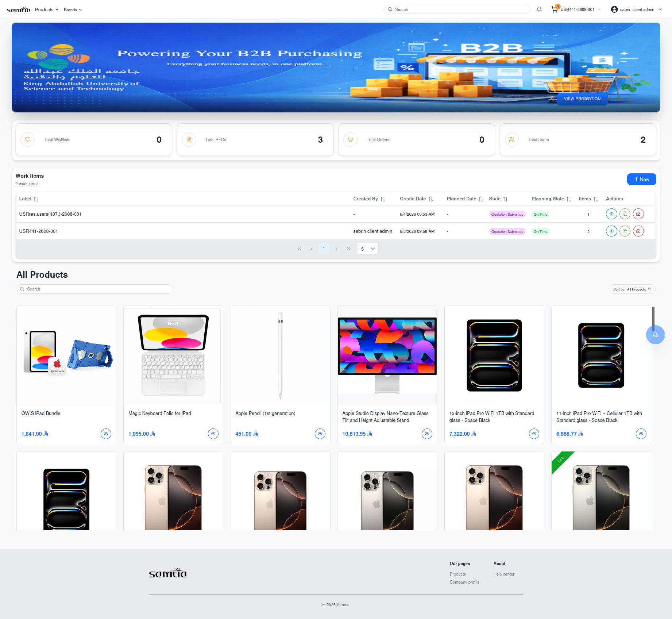Go to last page of work items
Screen dimensions: 672x619
(x=349, y=249)
